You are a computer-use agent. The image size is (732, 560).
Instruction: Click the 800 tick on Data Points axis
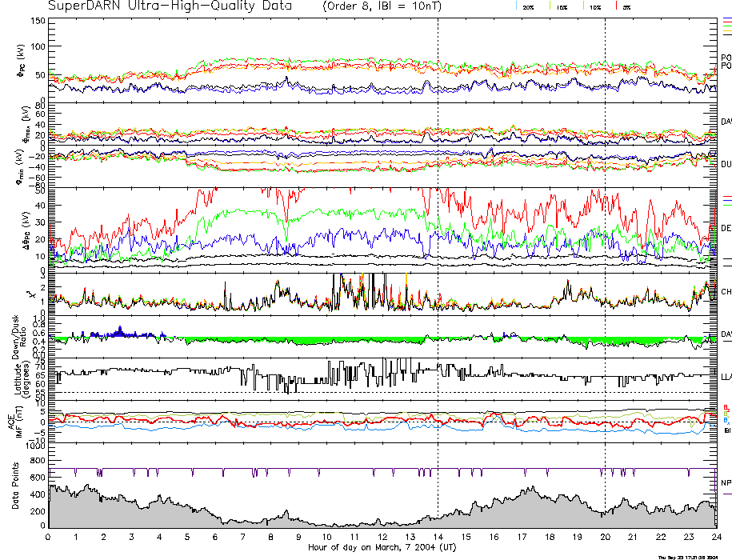click(38, 461)
